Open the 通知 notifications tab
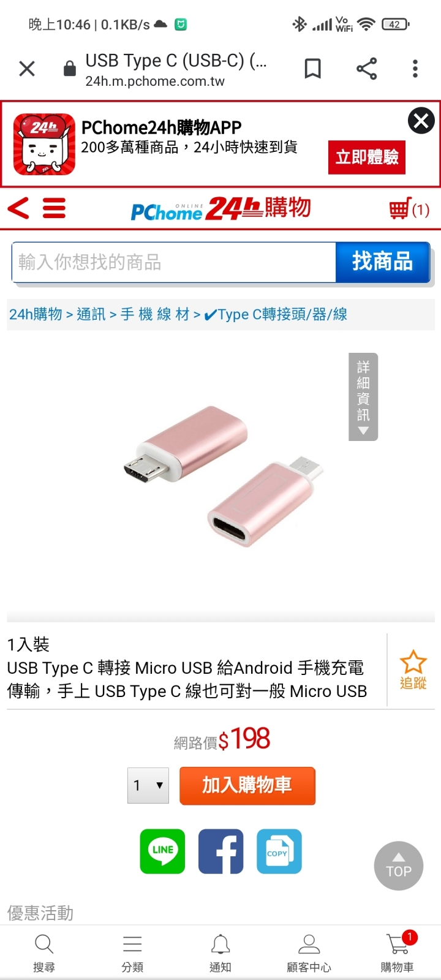This screenshot has width=441, height=980. (221, 953)
